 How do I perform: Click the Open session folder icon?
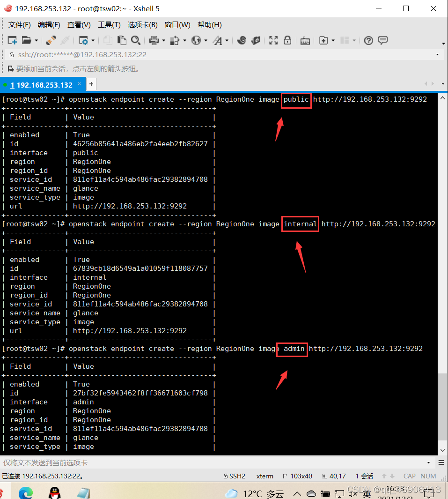[26, 40]
